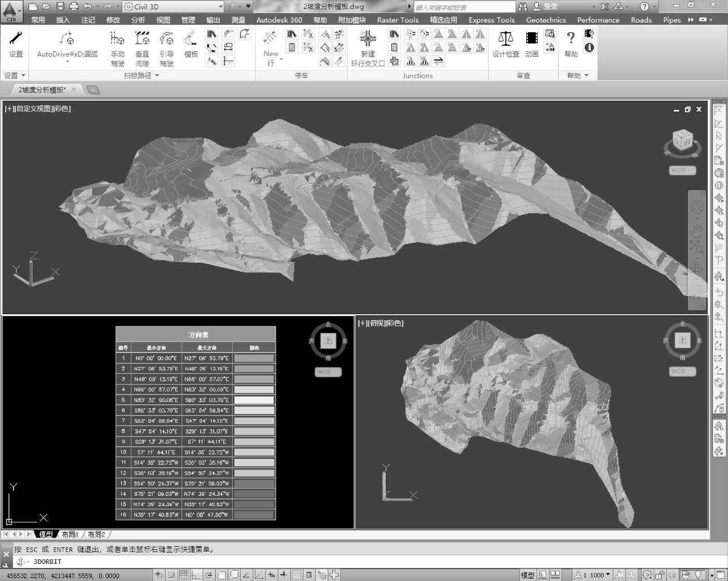Open the 2坡度分析模板 drawing tab

pos(43,90)
